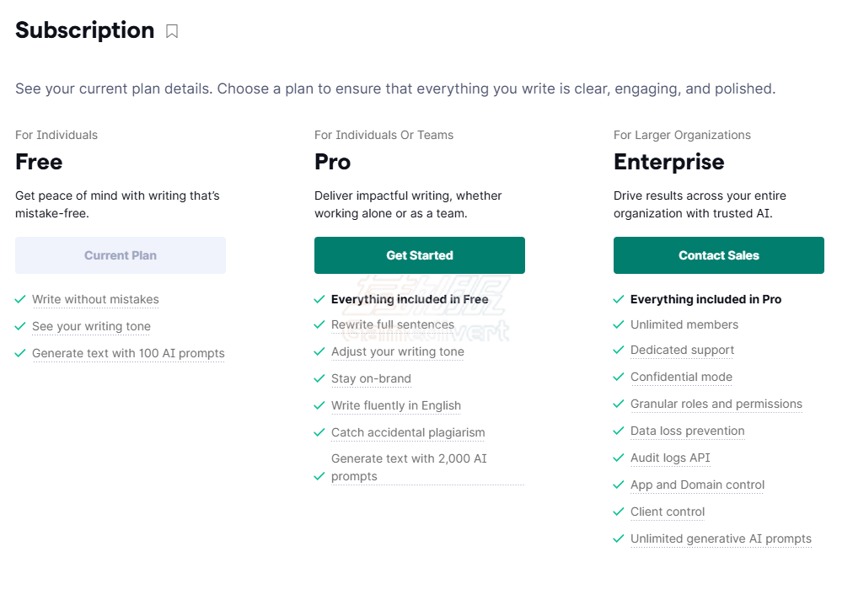Open 'Generate text with 2,000 AI prompts'
This screenshot has width=853, height=616.
click(x=409, y=468)
